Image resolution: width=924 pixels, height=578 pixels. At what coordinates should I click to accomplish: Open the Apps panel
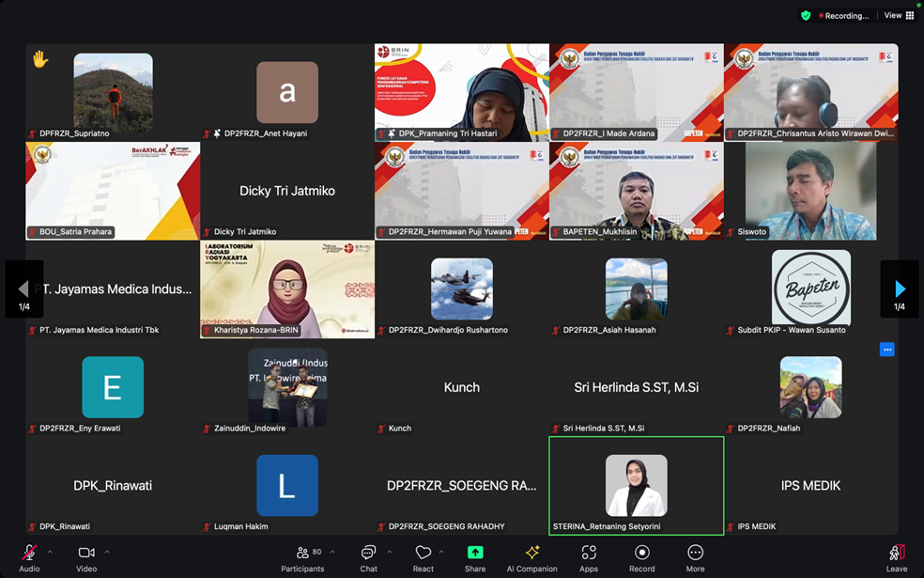pyautogui.click(x=589, y=554)
